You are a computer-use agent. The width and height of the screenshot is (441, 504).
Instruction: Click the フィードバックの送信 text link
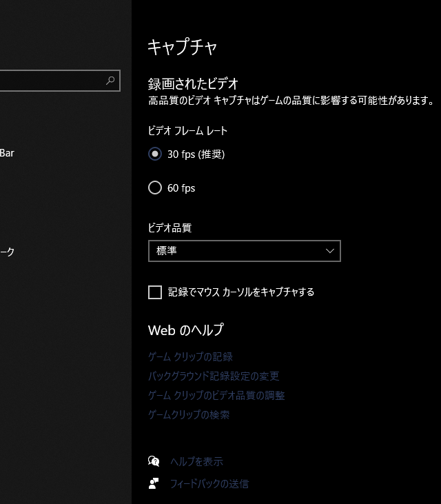[209, 484]
